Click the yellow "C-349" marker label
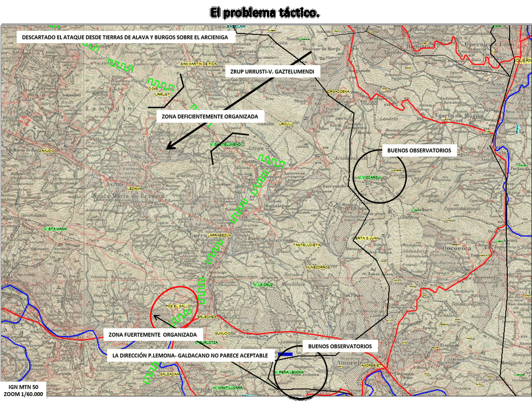532x401 pixels. click(153, 88)
